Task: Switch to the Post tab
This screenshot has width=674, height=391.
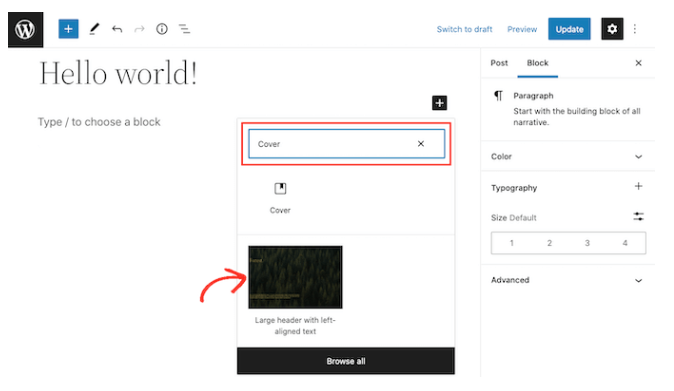Action: click(499, 63)
